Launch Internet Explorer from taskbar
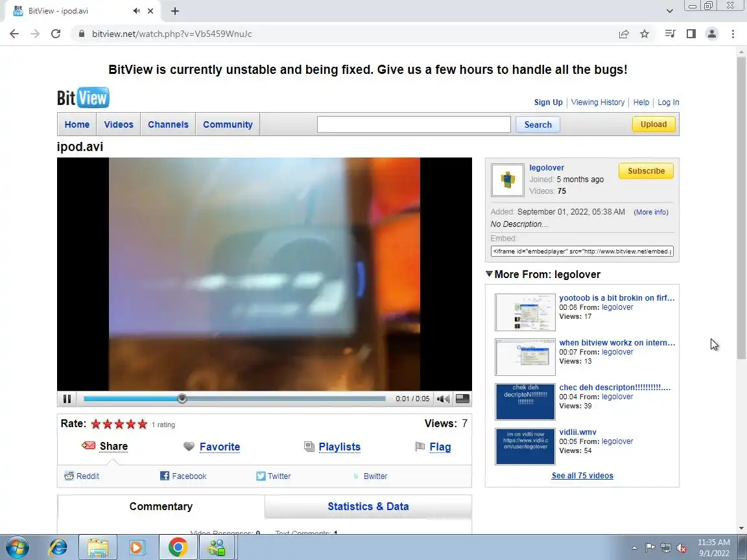Screen dimensions: 747x560 pyautogui.click(x=58, y=547)
